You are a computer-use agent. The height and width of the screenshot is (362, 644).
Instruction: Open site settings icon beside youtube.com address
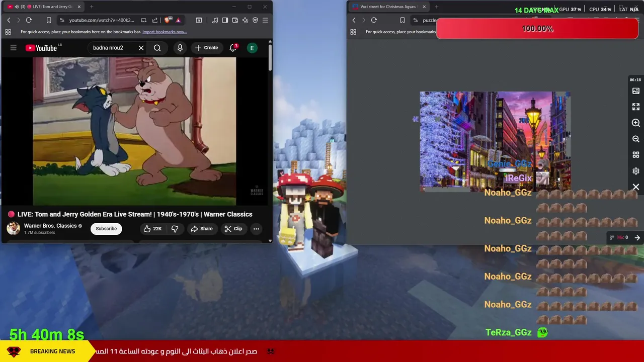62,20
